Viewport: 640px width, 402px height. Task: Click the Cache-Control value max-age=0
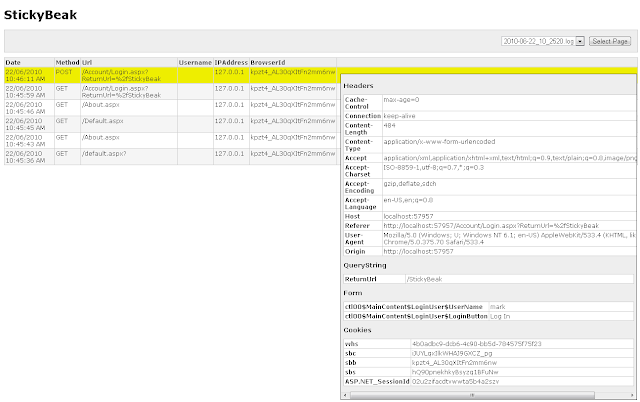(x=401, y=100)
